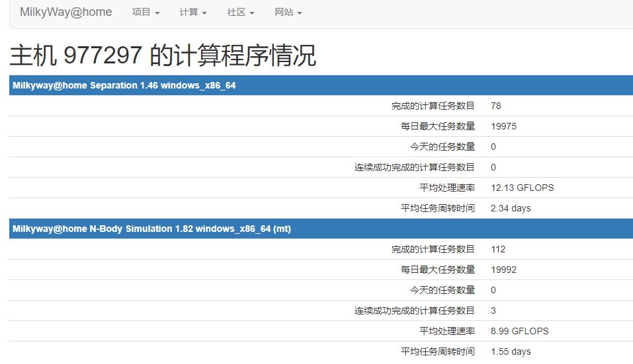Click the value 3 consecutive successful tasks
Image resolution: width=633 pixels, height=364 pixels.
click(x=493, y=310)
